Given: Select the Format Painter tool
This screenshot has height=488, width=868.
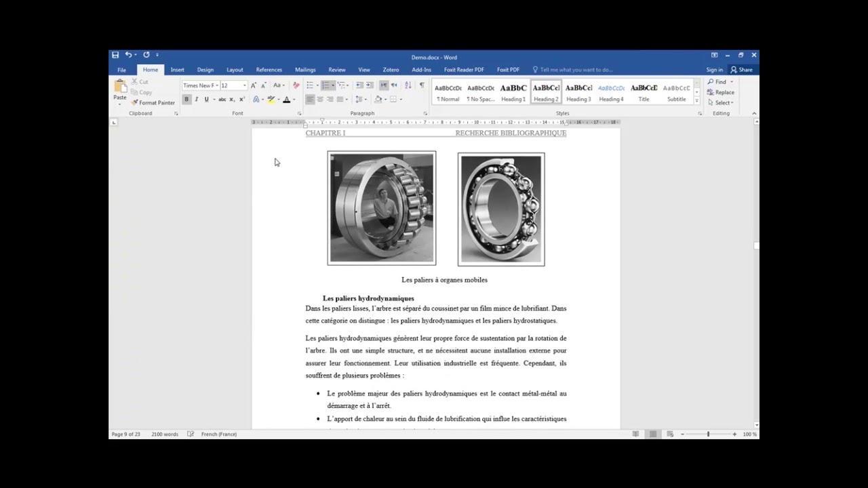Looking at the screenshot, I should tap(153, 102).
